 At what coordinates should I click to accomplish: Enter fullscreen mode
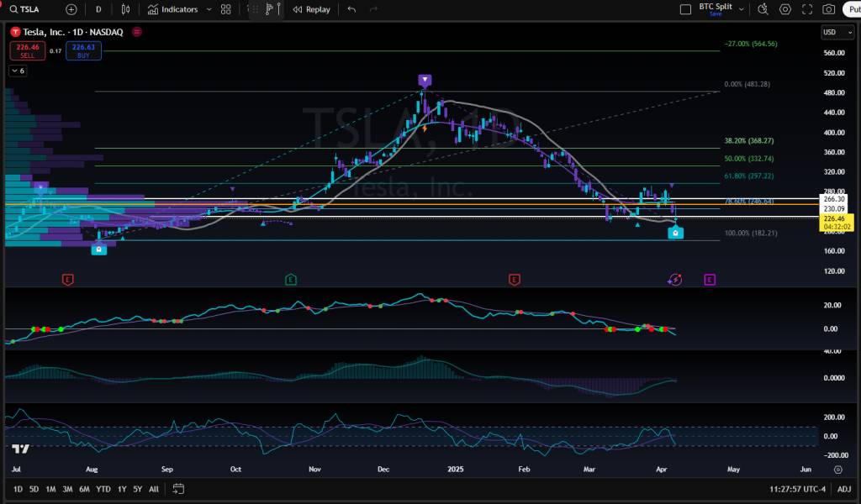pyautogui.click(x=807, y=9)
